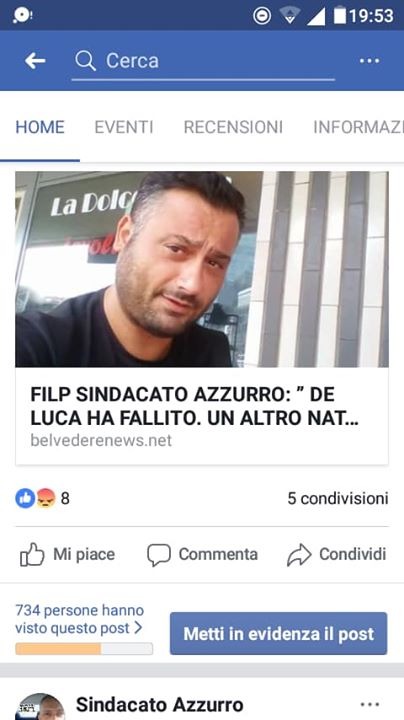The width and height of the screenshot is (404, 720).
Task: Select the HOME tab
Action: 40,127
